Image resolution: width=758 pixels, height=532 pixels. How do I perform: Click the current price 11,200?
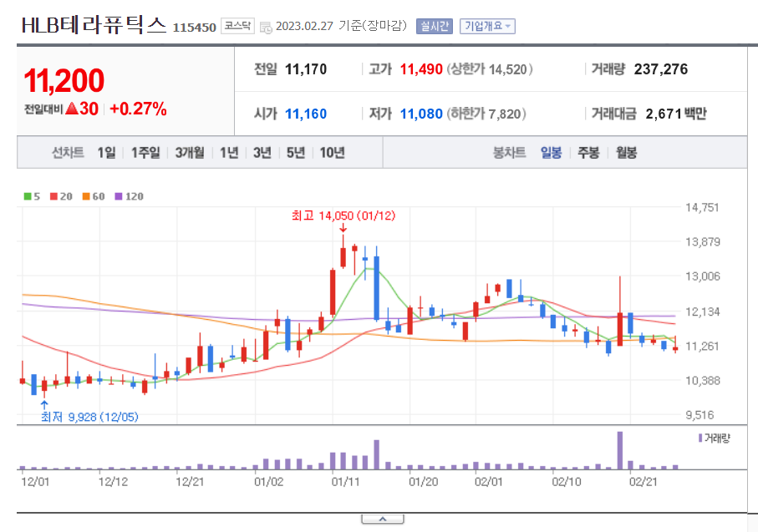(x=64, y=80)
